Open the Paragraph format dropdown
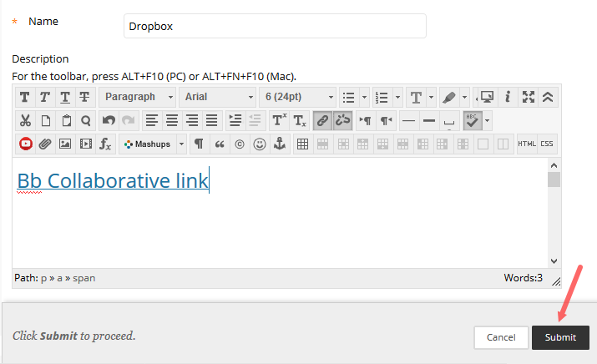Screen dimensions: 597x364 pos(138,97)
